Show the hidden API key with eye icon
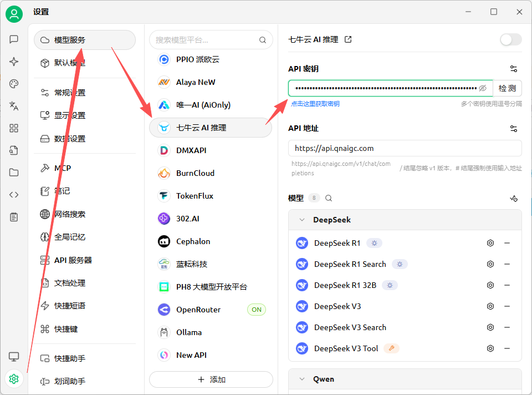 pos(483,88)
